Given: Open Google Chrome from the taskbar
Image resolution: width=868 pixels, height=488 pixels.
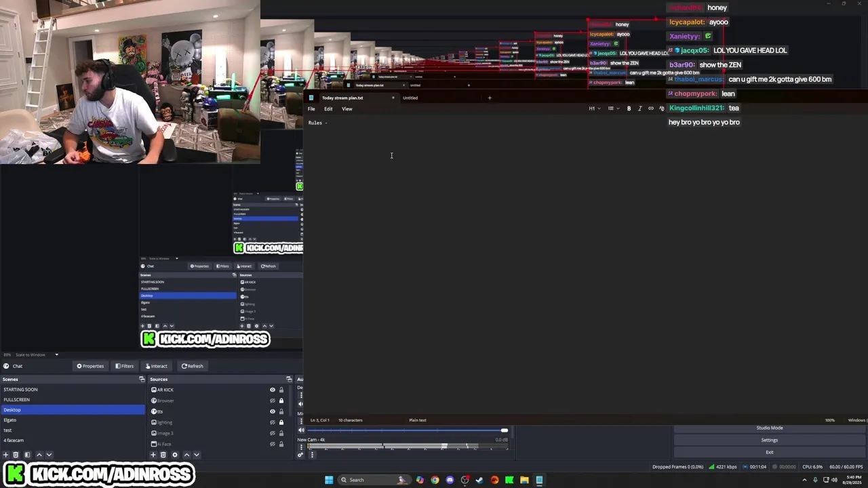Looking at the screenshot, I should coord(435,480).
